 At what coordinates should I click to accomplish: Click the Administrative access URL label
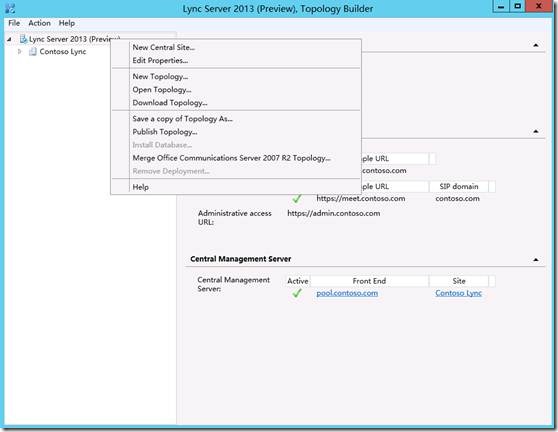coord(235,218)
